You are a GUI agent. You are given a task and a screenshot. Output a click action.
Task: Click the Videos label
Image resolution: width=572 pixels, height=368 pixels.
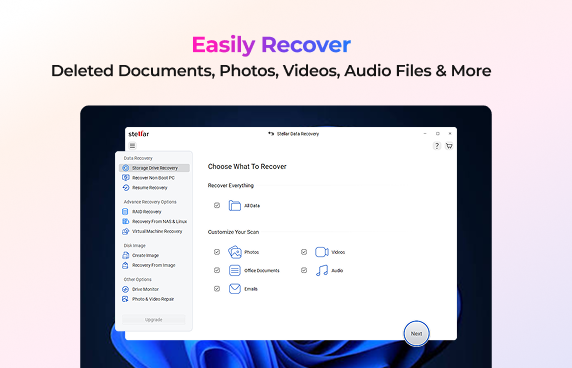(x=338, y=252)
